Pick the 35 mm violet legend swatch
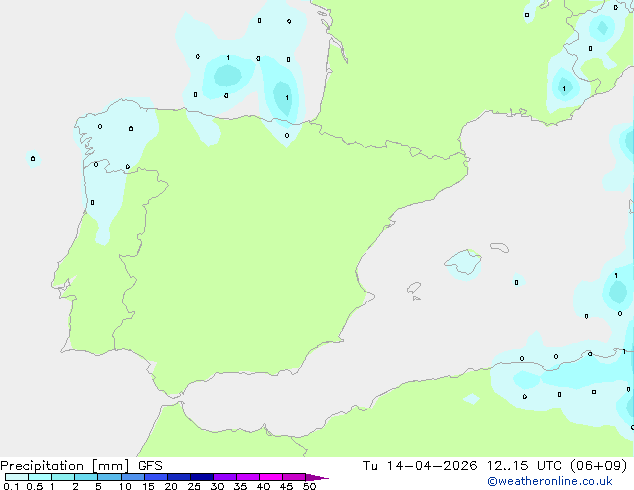Viewport: 634px width, 490px height. [248, 477]
